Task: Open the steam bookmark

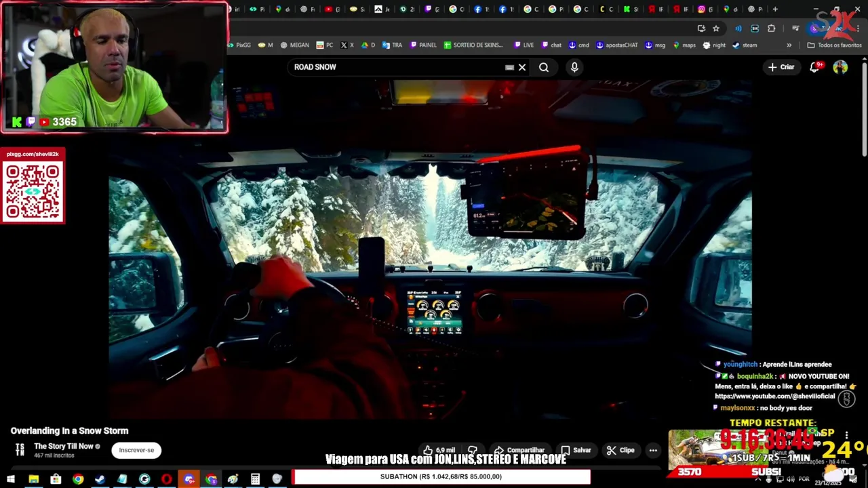Action: (x=745, y=45)
